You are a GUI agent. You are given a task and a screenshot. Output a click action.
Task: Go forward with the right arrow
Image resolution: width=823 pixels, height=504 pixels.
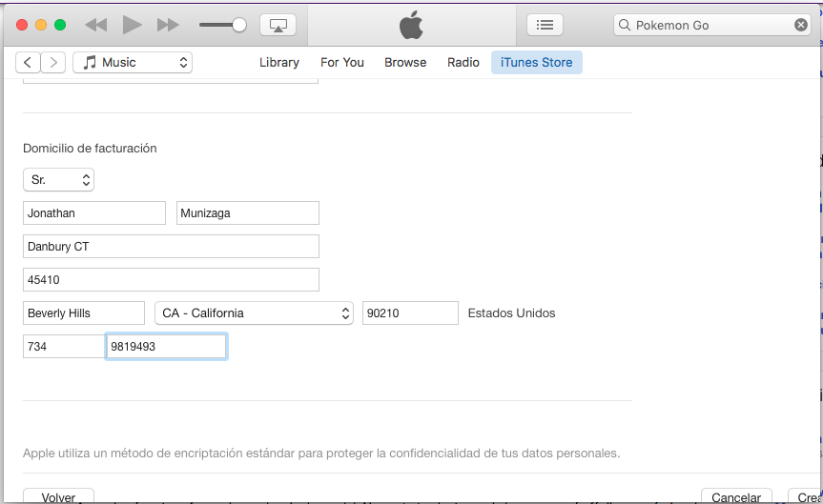click(53, 63)
